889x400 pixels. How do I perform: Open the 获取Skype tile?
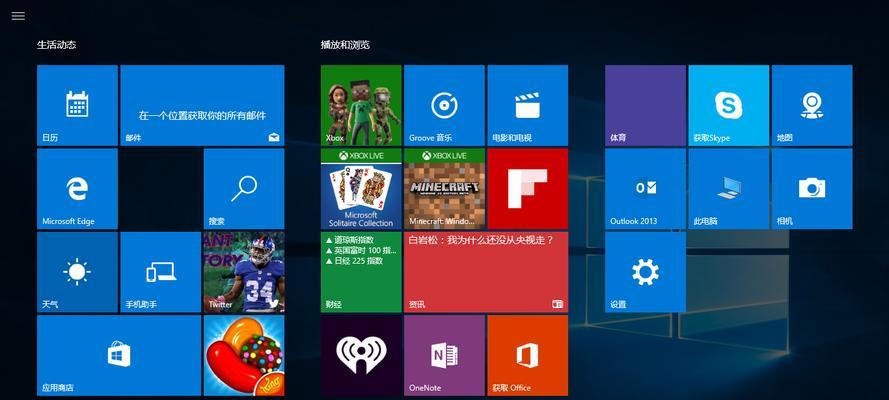point(729,105)
